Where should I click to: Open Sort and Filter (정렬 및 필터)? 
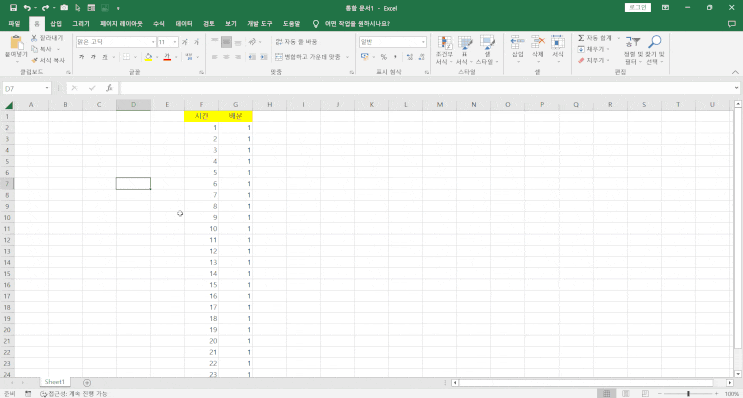point(633,50)
